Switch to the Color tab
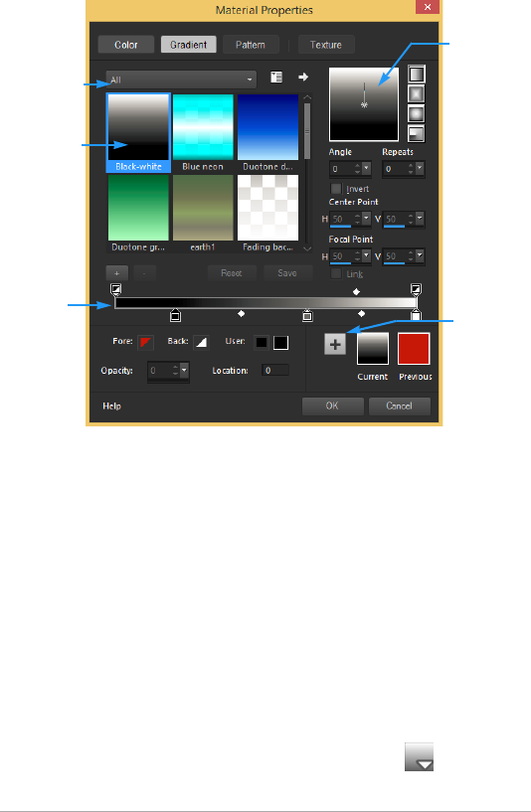Viewport: 531px width, 812px height. pos(126,45)
